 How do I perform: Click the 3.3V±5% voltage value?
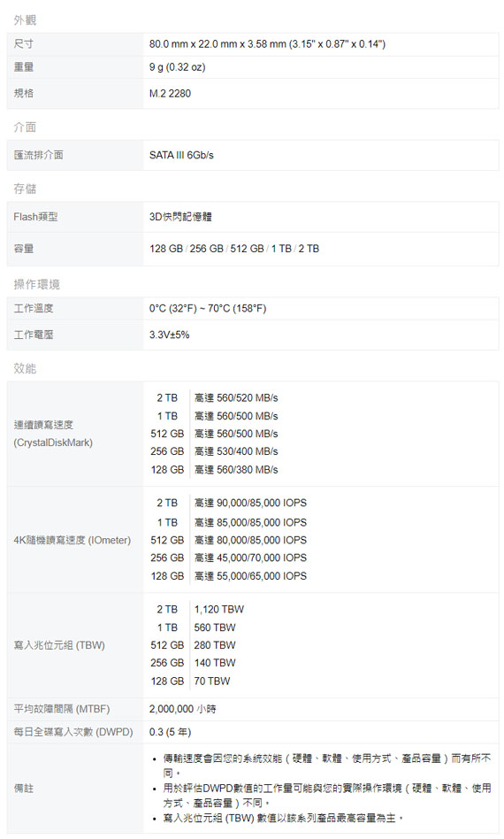(x=169, y=335)
